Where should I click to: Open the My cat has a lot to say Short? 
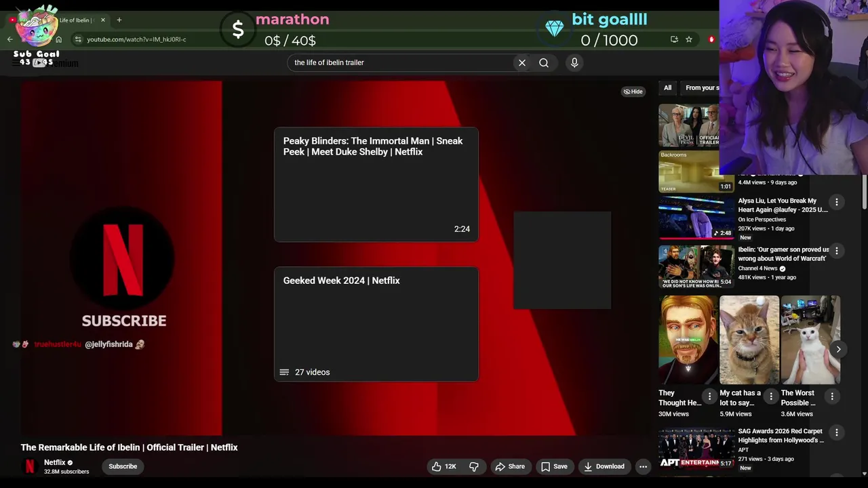pos(749,340)
